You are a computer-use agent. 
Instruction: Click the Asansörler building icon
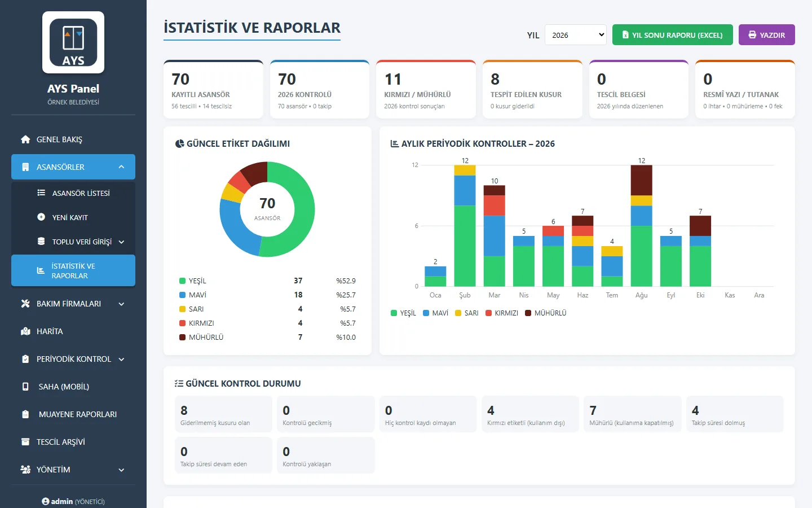pyautogui.click(x=25, y=167)
